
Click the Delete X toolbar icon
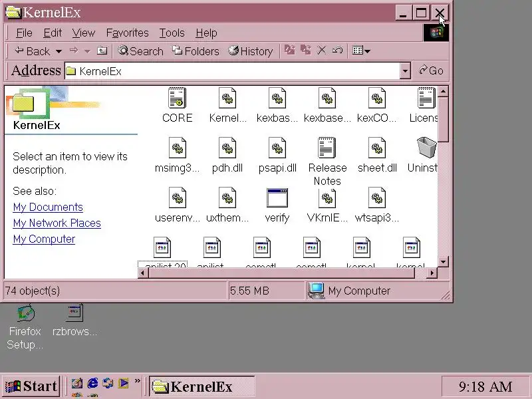coord(321,51)
